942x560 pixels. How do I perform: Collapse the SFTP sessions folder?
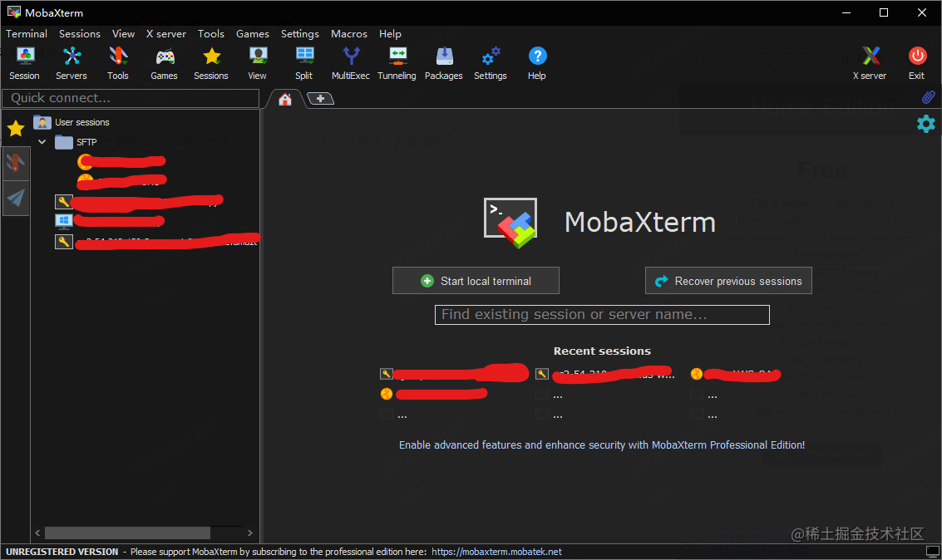coord(42,141)
